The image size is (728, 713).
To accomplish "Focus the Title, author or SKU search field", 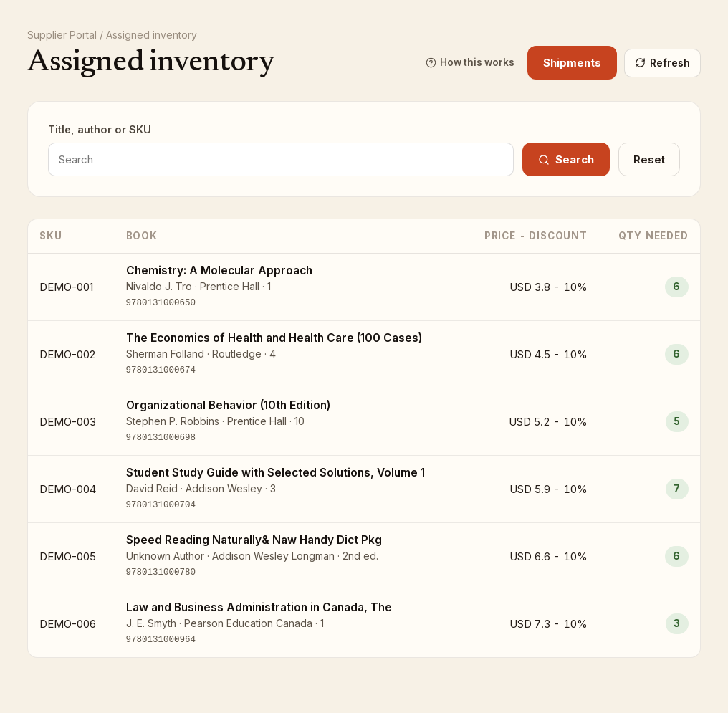I will tap(281, 160).
